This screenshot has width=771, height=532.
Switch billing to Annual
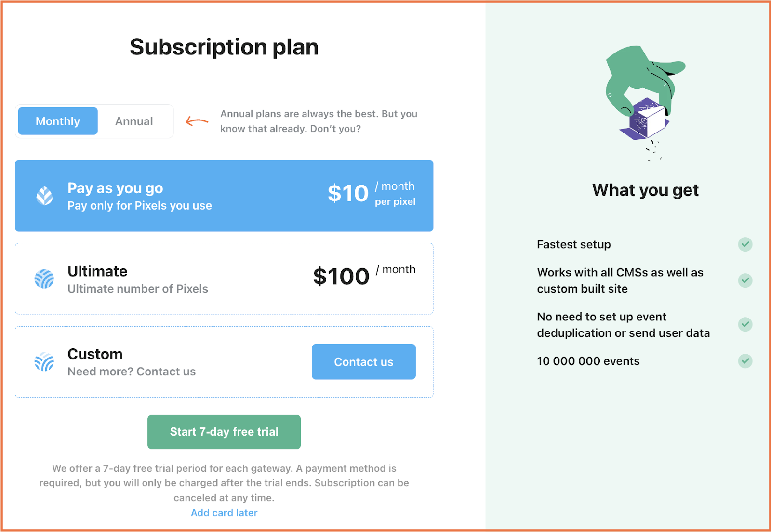point(134,121)
